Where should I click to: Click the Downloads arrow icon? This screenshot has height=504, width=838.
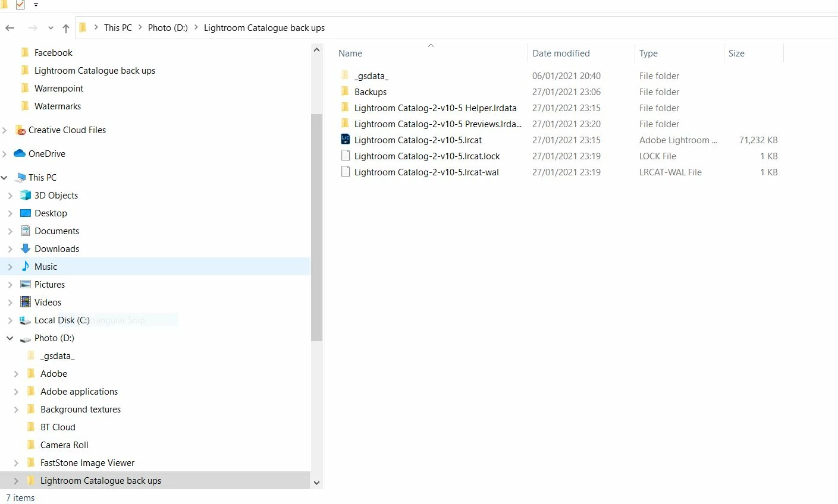tap(26, 248)
